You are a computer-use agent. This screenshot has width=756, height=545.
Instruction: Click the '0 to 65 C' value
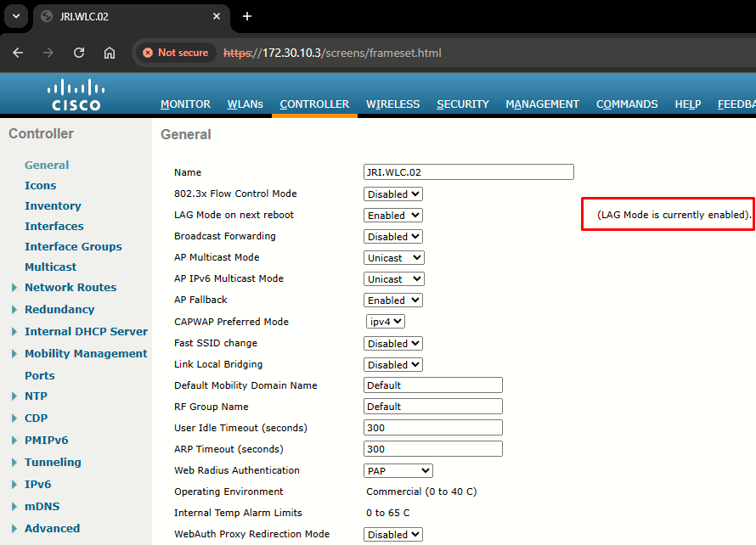[388, 513]
